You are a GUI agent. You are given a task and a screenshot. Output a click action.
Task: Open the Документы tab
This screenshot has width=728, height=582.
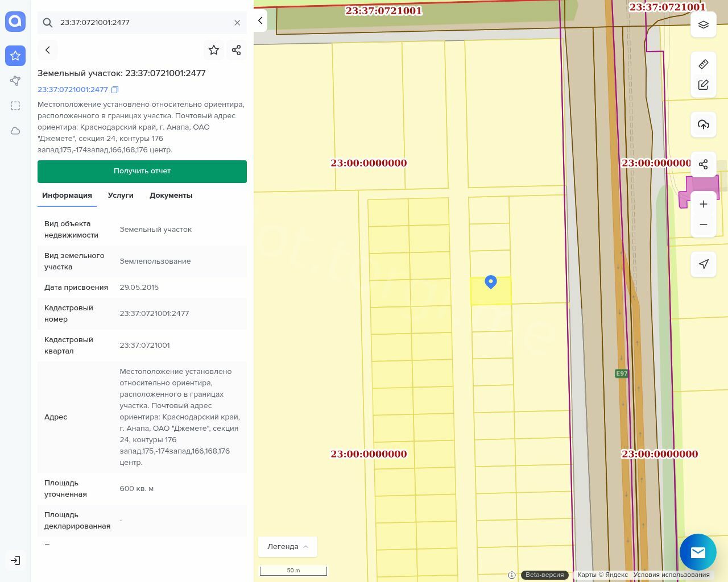171,196
